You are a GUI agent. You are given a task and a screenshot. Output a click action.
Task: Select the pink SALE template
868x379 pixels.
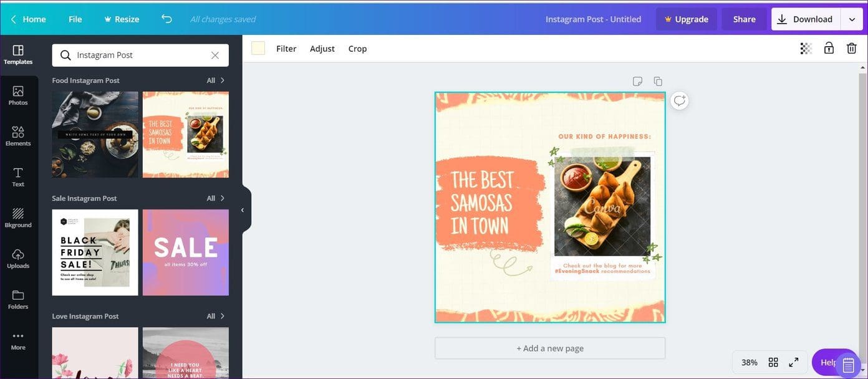point(186,252)
